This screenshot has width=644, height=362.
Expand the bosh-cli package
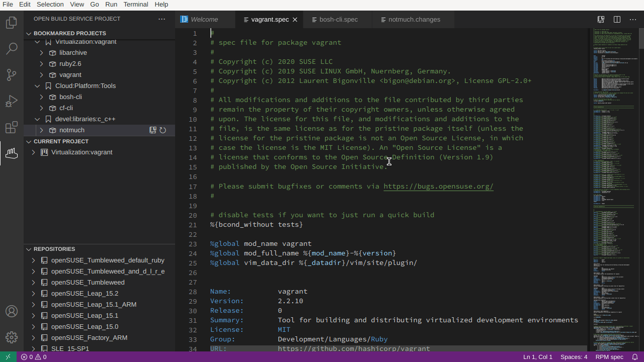41,97
